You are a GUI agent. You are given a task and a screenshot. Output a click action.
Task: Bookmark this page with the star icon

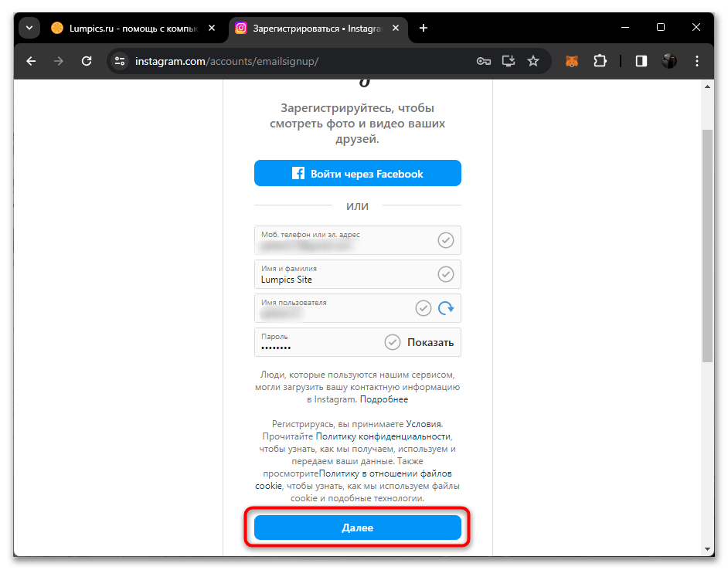coord(533,61)
